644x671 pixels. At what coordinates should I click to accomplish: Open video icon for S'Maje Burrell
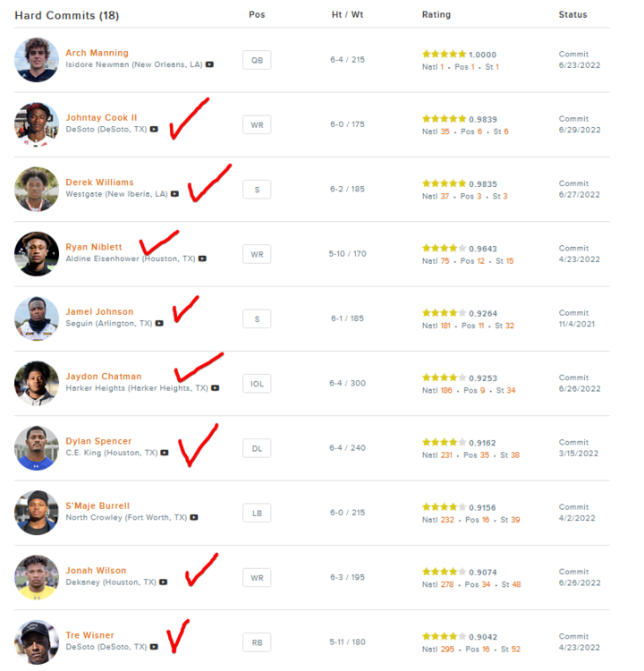pyautogui.click(x=194, y=517)
